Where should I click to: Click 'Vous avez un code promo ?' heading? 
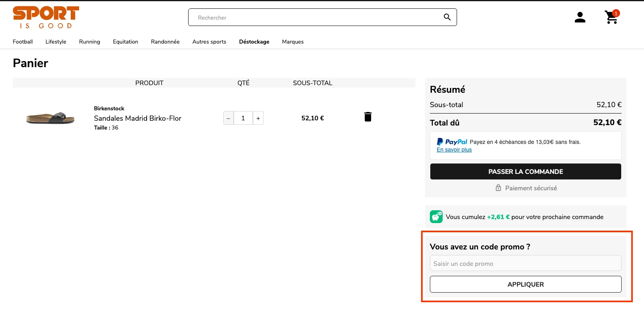pyautogui.click(x=480, y=247)
